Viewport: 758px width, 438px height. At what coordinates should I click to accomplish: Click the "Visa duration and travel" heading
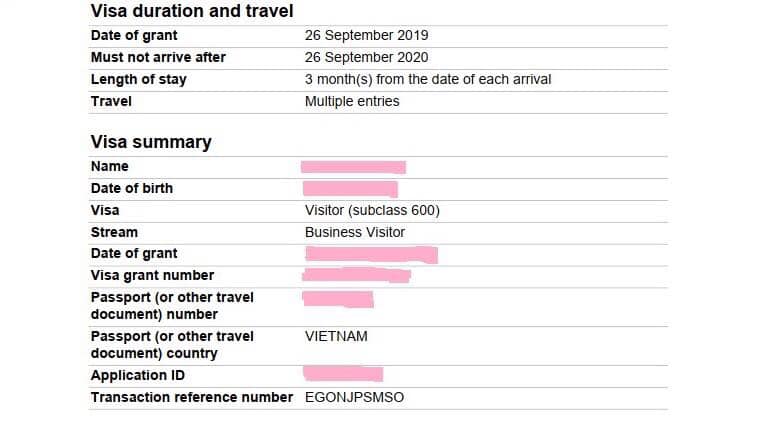click(192, 11)
